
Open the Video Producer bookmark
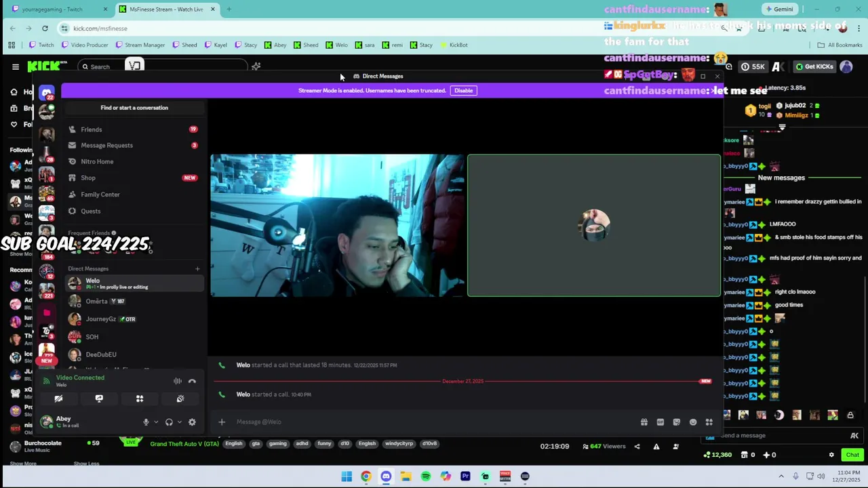point(85,45)
